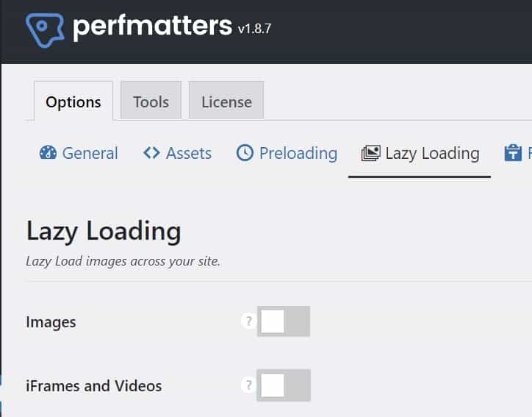Open the Preloading section

coord(298,153)
